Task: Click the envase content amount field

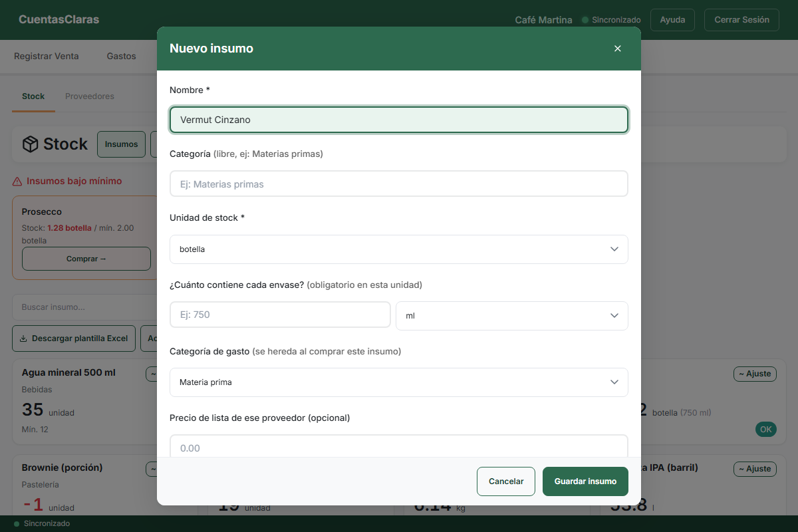Action: click(280, 315)
